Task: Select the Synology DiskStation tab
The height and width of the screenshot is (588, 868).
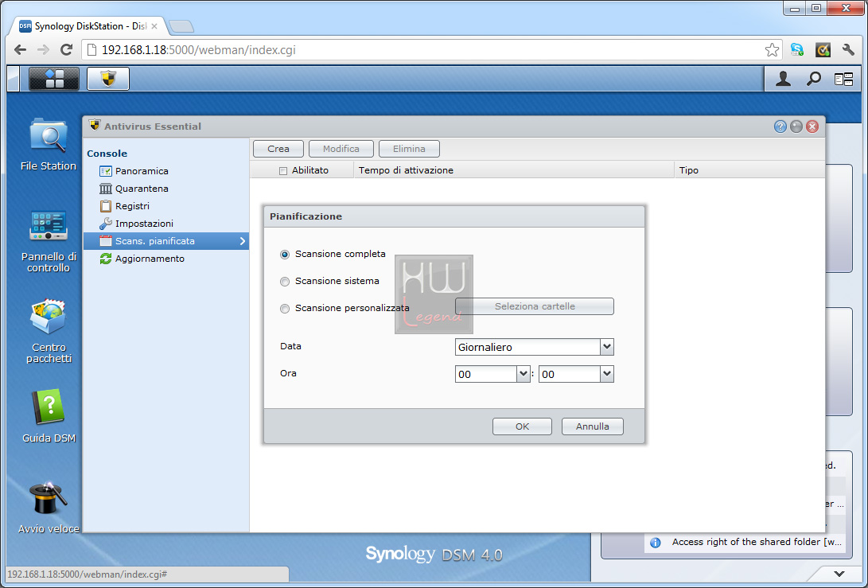Action: (88, 26)
